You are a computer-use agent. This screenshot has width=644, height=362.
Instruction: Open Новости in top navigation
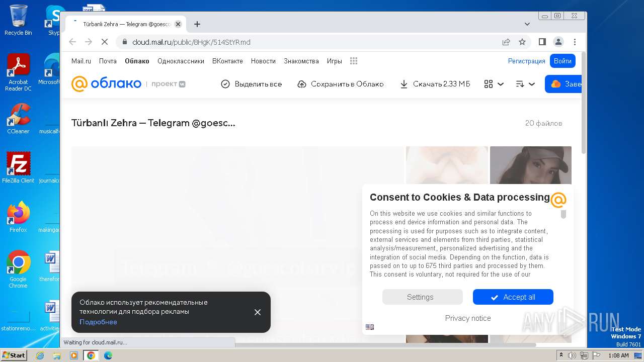(263, 61)
